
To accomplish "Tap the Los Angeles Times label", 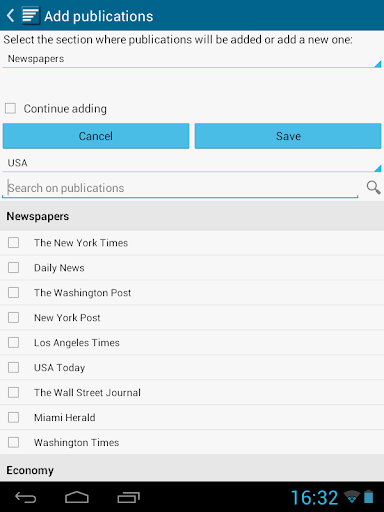I will (77, 343).
